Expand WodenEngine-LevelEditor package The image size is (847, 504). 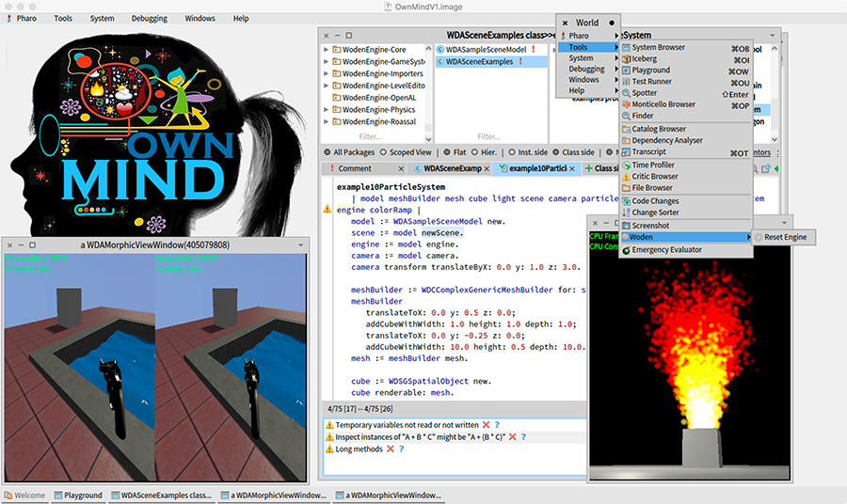(327, 86)
